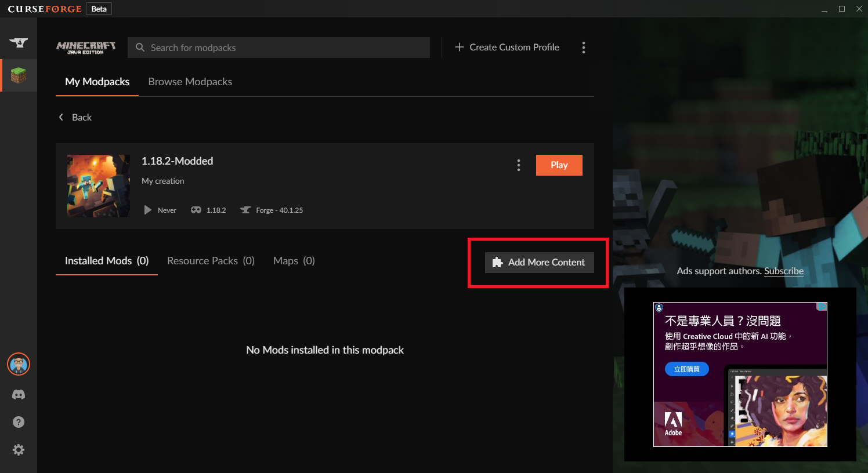Screen dimensions: 868x473
Task: Switch to the Browse Modpacks tab
Action: [x=190, y=82]
